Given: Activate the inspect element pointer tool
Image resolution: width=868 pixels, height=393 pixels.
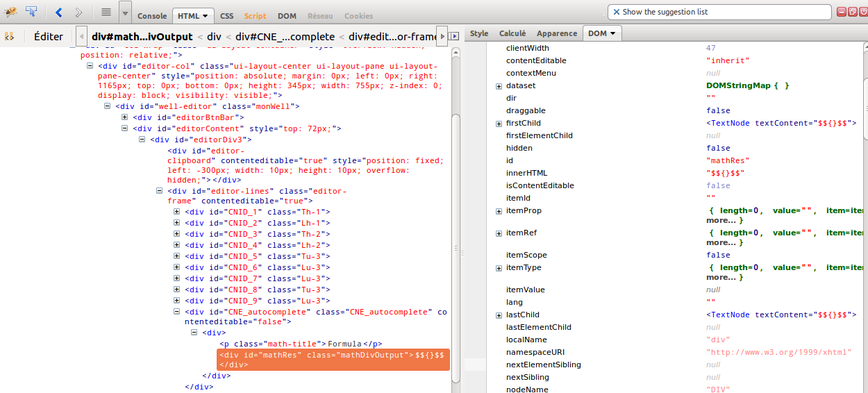Looking at the screenshot, I should click(x=32, y=12).
